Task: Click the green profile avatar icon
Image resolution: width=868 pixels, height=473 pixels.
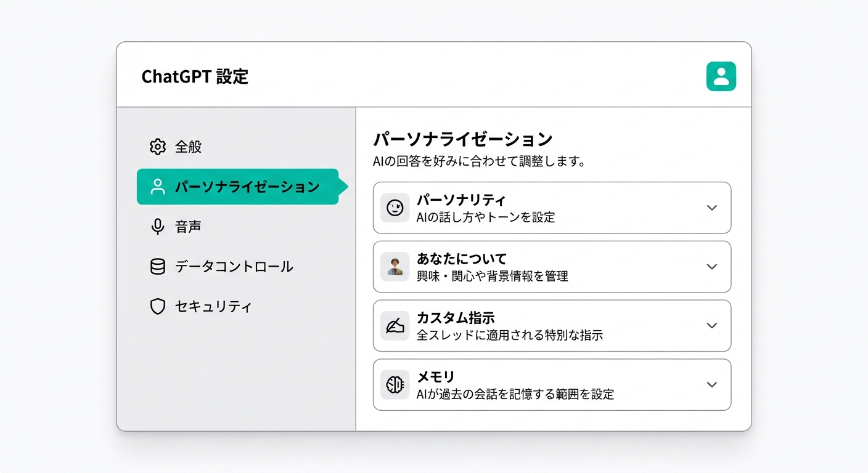Action: coord(721,76)
